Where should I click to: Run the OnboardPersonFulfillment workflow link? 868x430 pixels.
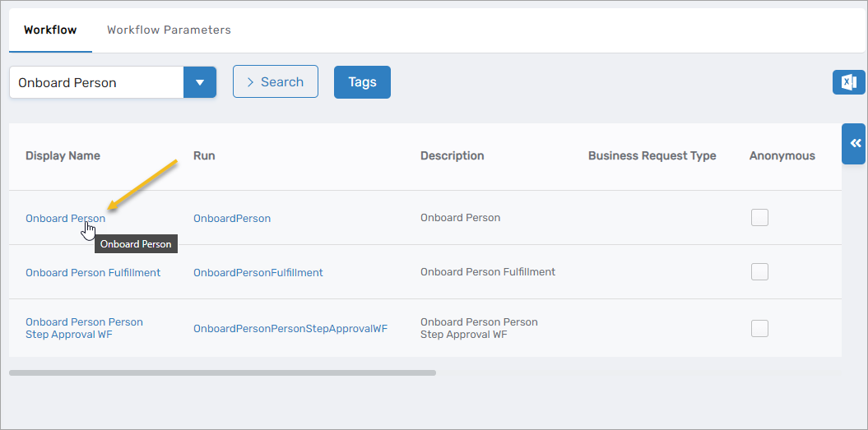coord(258,272)
